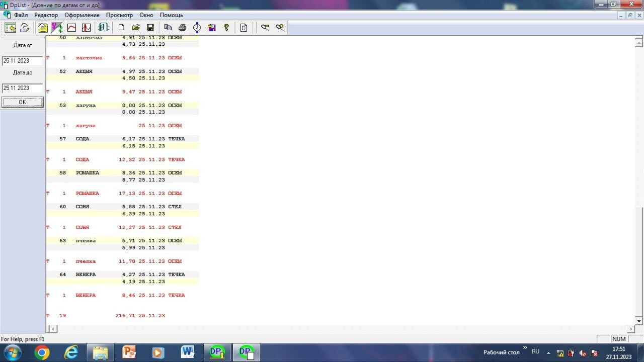
Task: Click the 'Дата до' date input field
Action: point(22,88)
